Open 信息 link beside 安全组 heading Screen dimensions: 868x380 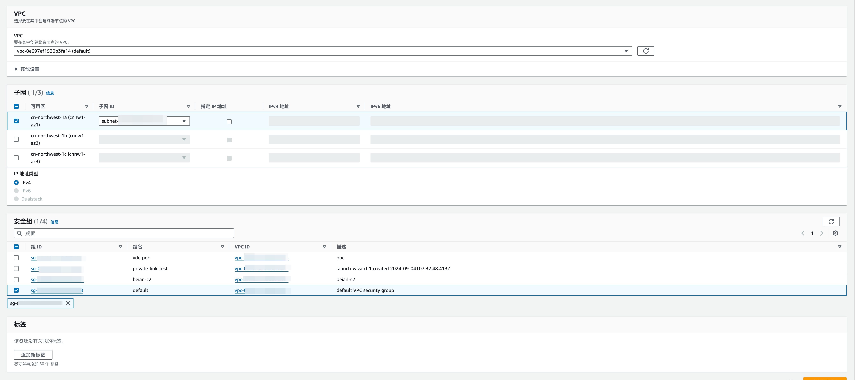(54, 222)
